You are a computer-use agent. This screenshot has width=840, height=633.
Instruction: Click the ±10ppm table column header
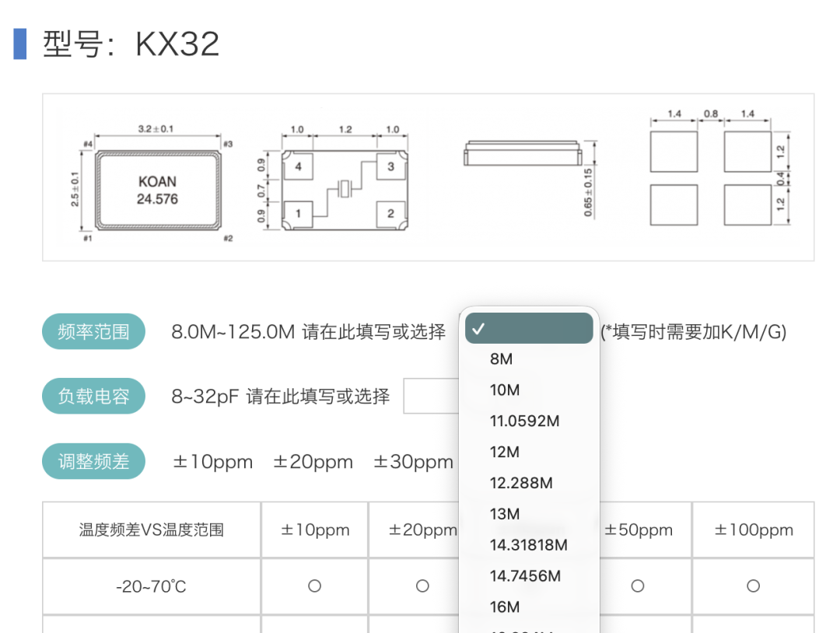[x=315, y=530]
